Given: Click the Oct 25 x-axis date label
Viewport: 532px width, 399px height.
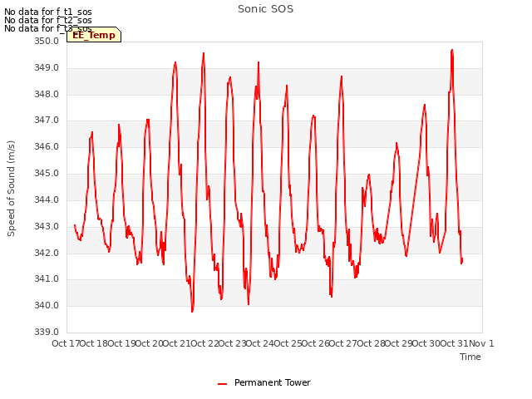Looking at the screenshot, I should tap(288, 343).
